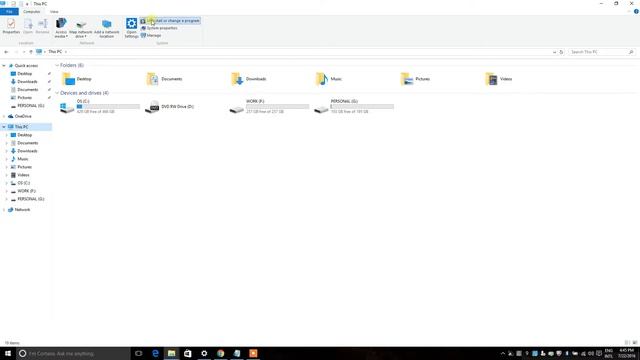
Task: Expand Music under This PC
Action: (7, 159)
